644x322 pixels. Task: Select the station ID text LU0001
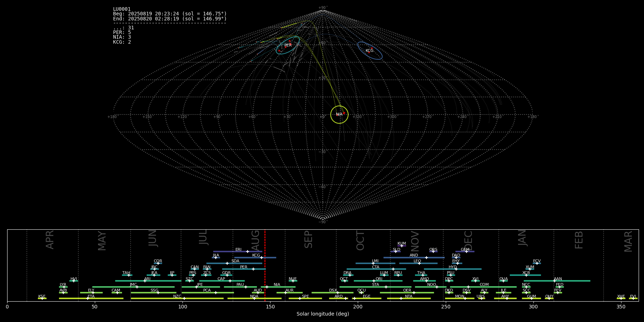coord(122,9)
